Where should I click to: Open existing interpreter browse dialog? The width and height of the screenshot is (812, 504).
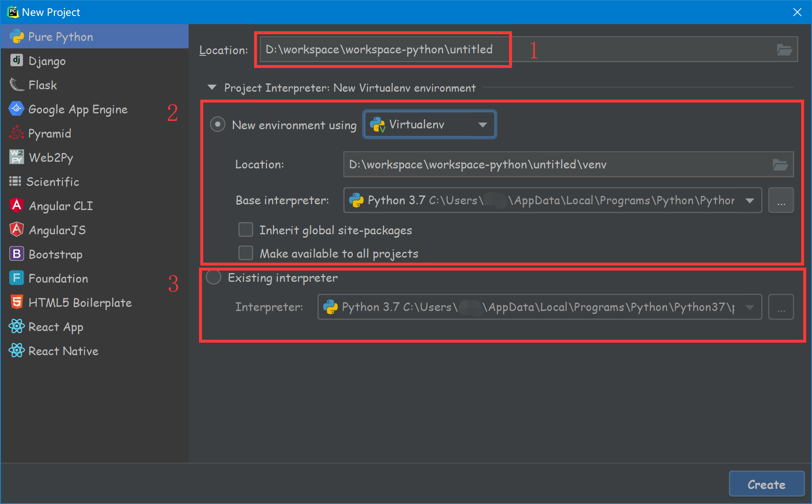tap(781, 307)
